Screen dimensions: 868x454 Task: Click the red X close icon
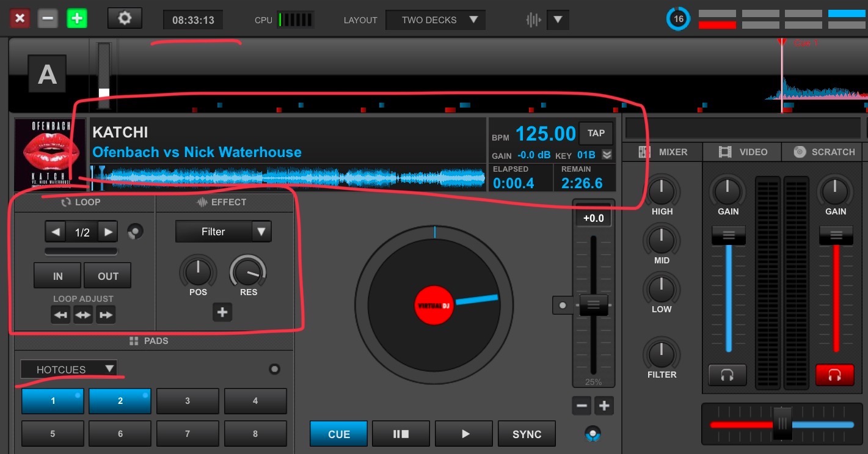coord(20,18)
